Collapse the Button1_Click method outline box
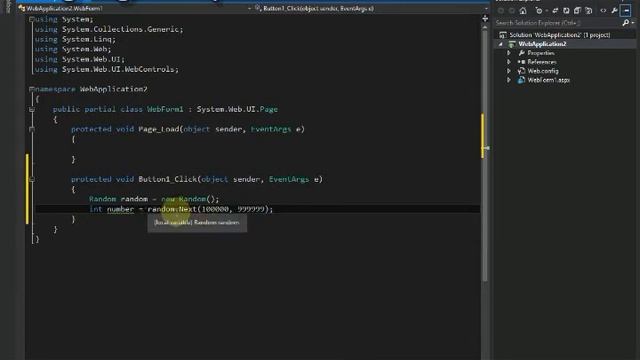 click(x=32, y=180)
